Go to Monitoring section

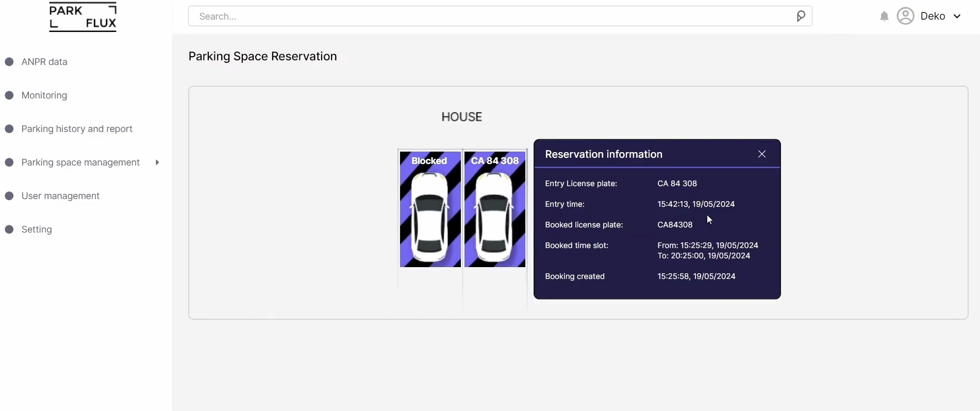click(x=44, y=95)
